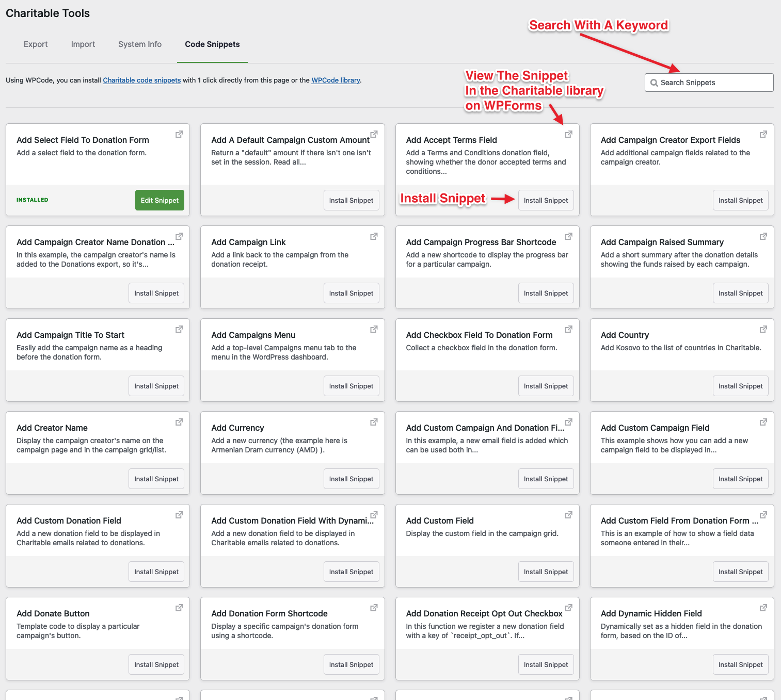Switch to the Export tab
Screen dimensions: 781x700
[36, 44]
